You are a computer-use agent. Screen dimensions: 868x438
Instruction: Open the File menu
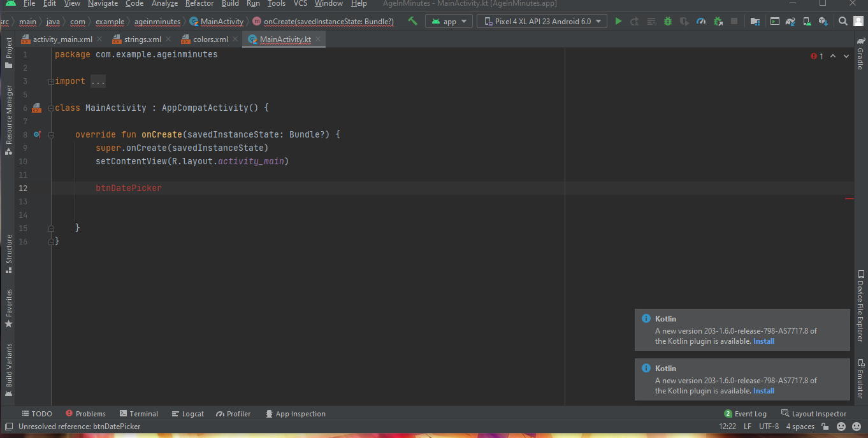[x=29, y=4]
